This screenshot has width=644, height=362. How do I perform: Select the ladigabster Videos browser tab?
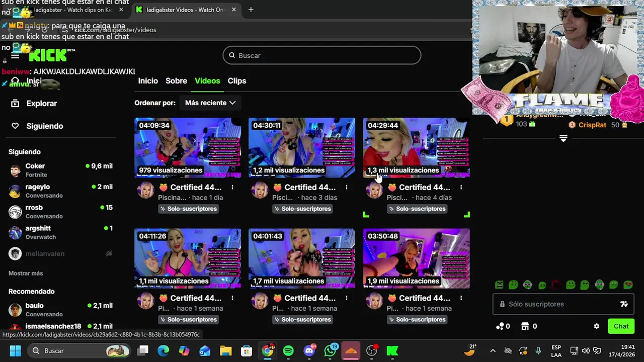185,10
